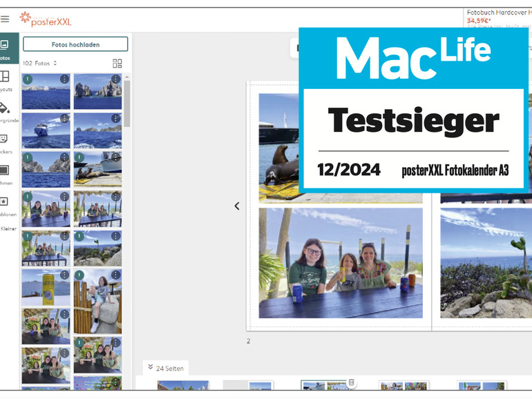Change sorting next to 102 Fotos
Image resolution: width=532 pixels, height=399 pixels.
55,64
